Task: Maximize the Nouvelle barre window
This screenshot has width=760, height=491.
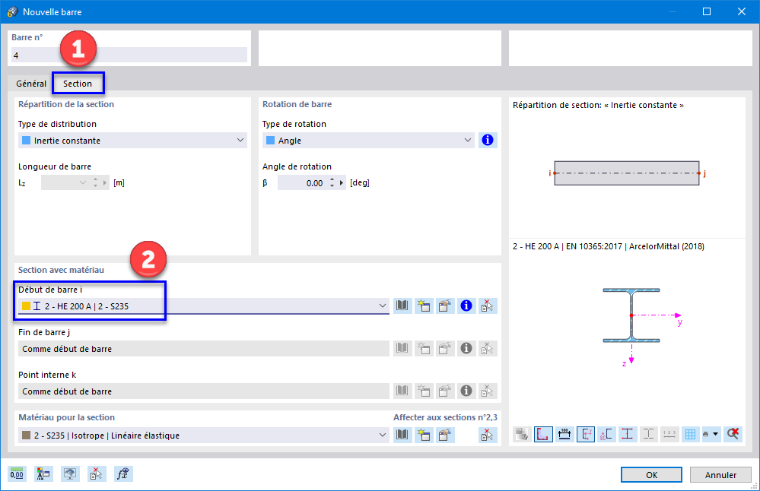Action: (x=707, y=11)
